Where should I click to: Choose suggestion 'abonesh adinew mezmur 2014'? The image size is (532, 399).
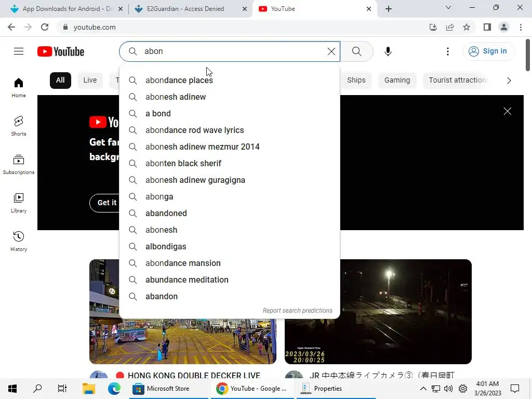point(230,147)
